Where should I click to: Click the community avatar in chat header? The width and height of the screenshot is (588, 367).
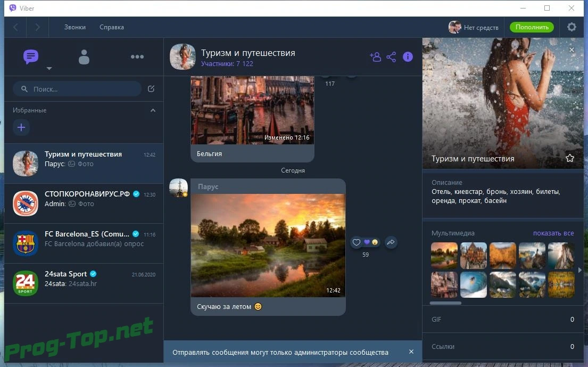pos(183,56)
